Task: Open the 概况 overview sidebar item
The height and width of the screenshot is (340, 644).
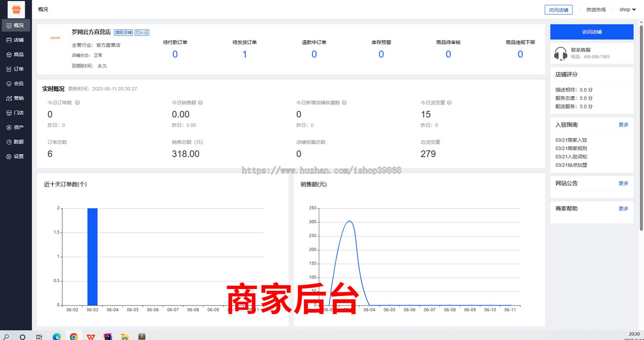Action: coord(16,25)
